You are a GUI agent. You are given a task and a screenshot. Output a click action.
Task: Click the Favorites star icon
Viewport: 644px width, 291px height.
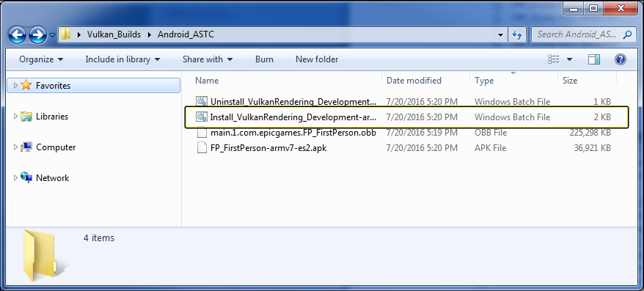tap(26, 85)
